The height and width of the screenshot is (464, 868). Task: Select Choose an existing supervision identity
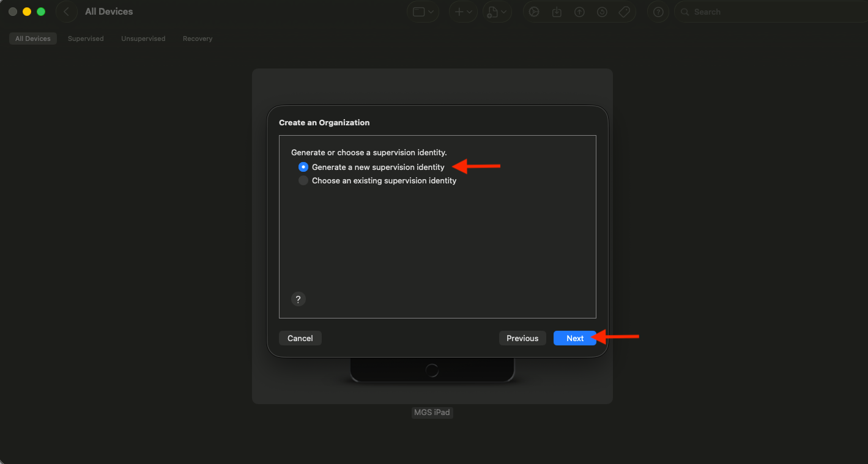point(303,181)
